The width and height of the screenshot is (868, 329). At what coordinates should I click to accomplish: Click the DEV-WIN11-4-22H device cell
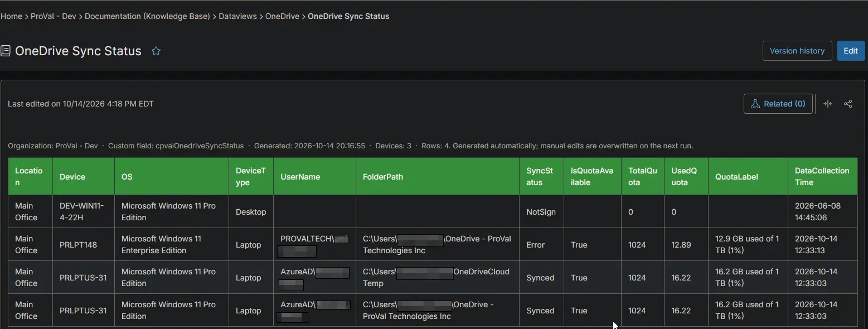(84, 211)
